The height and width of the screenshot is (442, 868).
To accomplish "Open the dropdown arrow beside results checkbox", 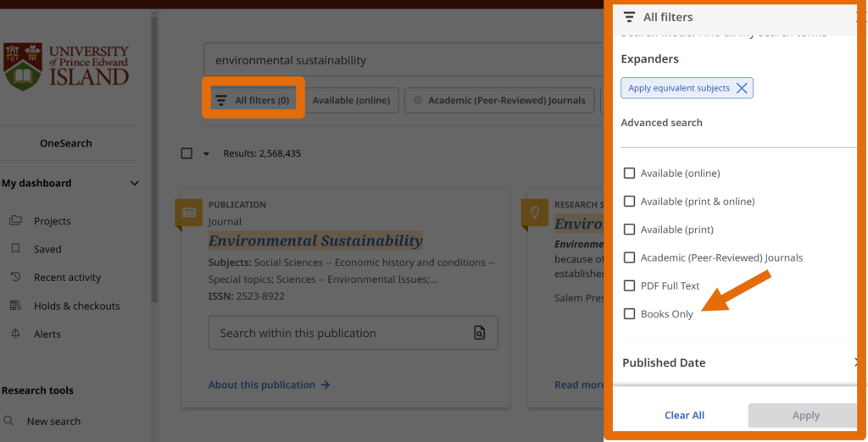I will click(x=206, y=154).
